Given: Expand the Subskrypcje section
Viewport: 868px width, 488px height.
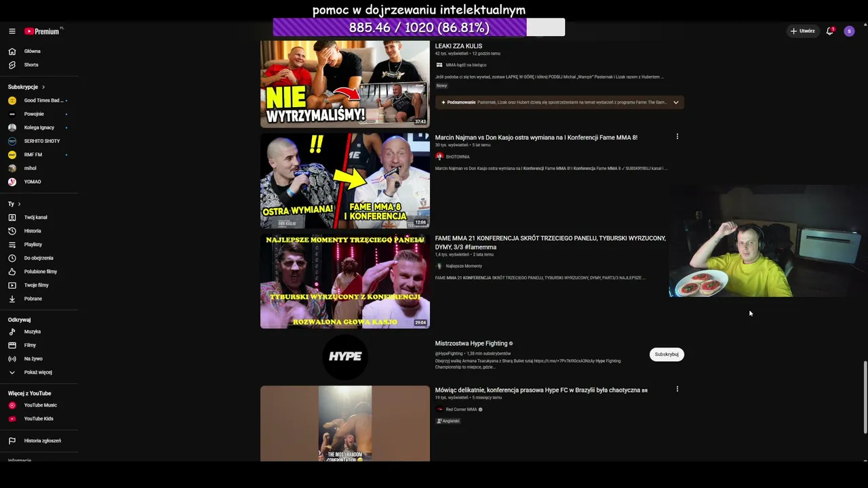Looking at the screenshot, I should 26,87.
